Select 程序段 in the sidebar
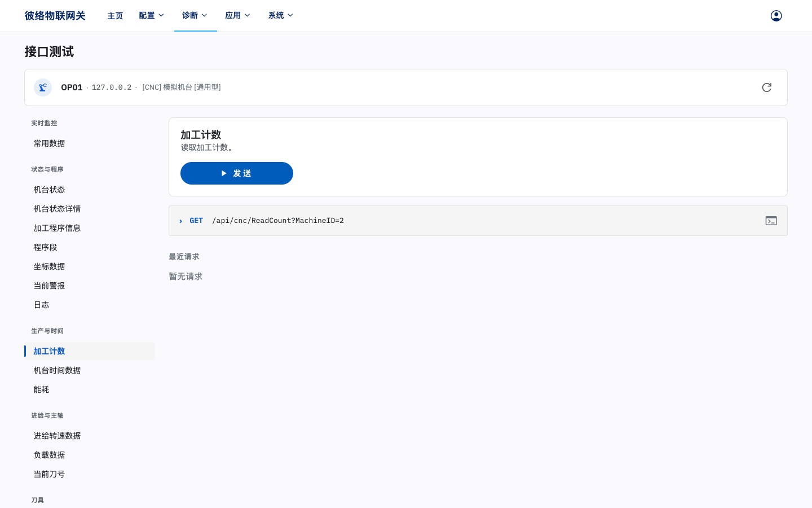Screen dimensions: 812x508 click(x=90, y=247)
